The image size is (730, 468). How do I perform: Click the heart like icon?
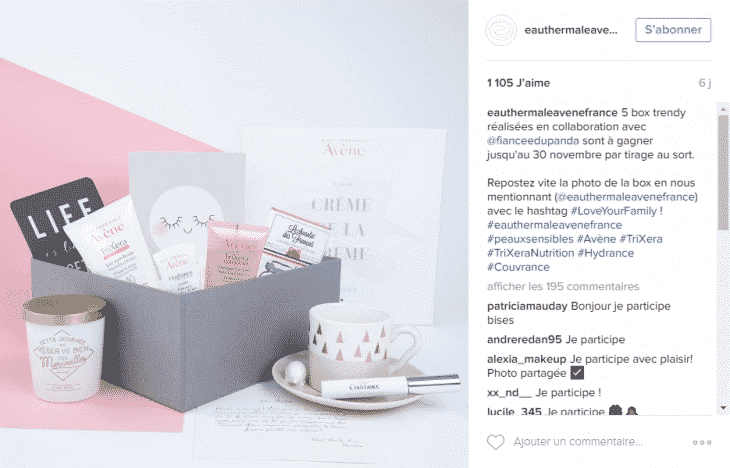[495, 442]
